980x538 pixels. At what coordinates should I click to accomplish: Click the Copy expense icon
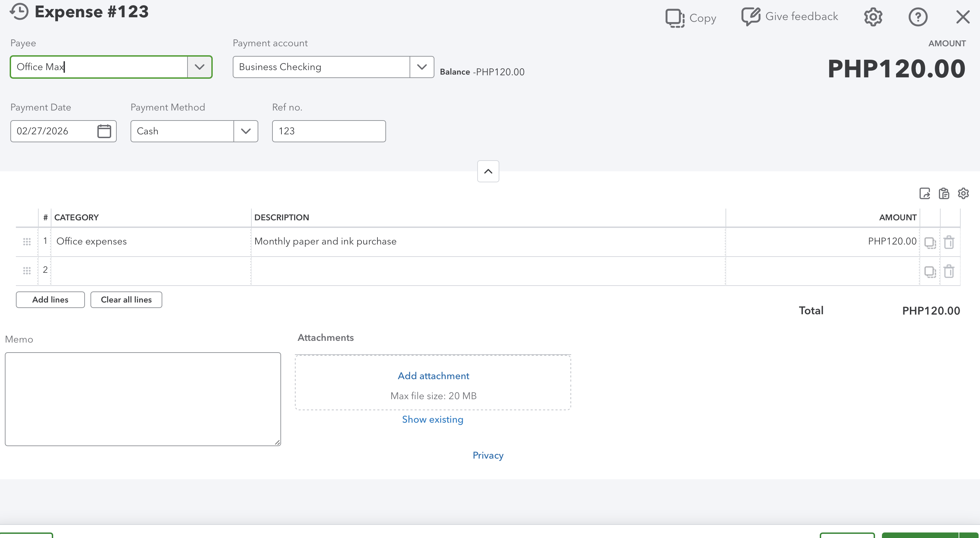tap(674, 18)
